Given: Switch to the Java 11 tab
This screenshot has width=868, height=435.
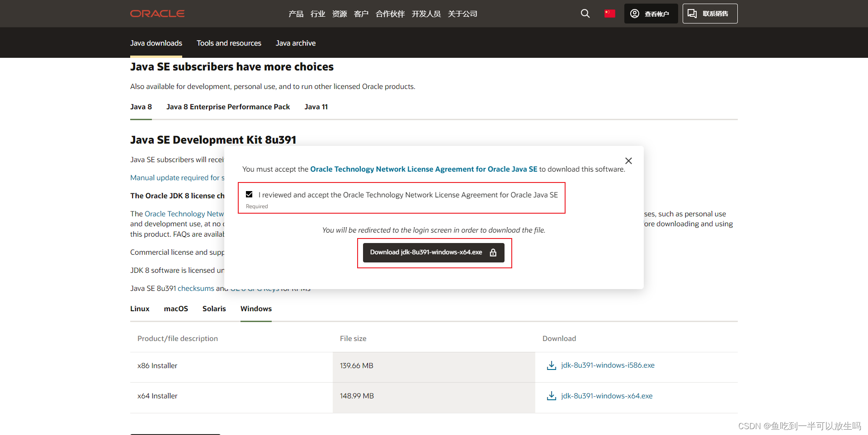Looking at the screenshot, I should [316, 107].
